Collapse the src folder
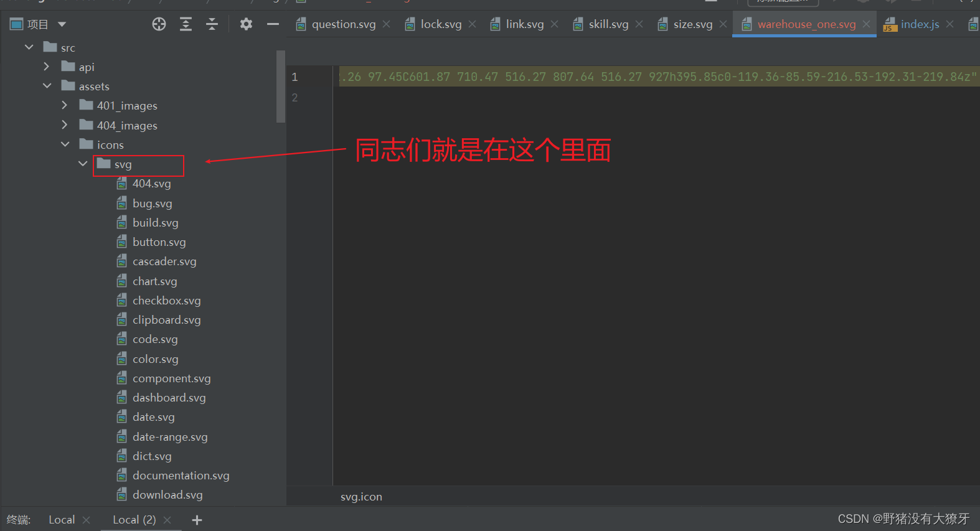980x531 pixels. click(x=29, y=47)
